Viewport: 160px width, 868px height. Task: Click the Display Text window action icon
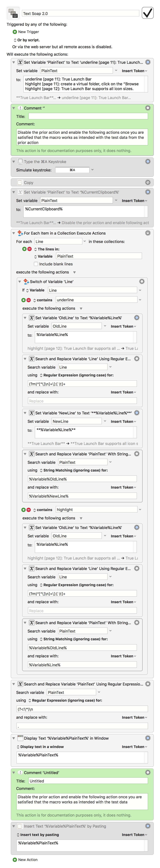pos(20,738)
